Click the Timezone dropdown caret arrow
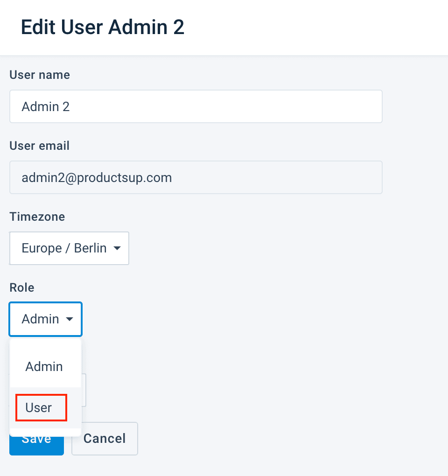Viewport: 448px width, 476px height. click(x=117, y=248)
